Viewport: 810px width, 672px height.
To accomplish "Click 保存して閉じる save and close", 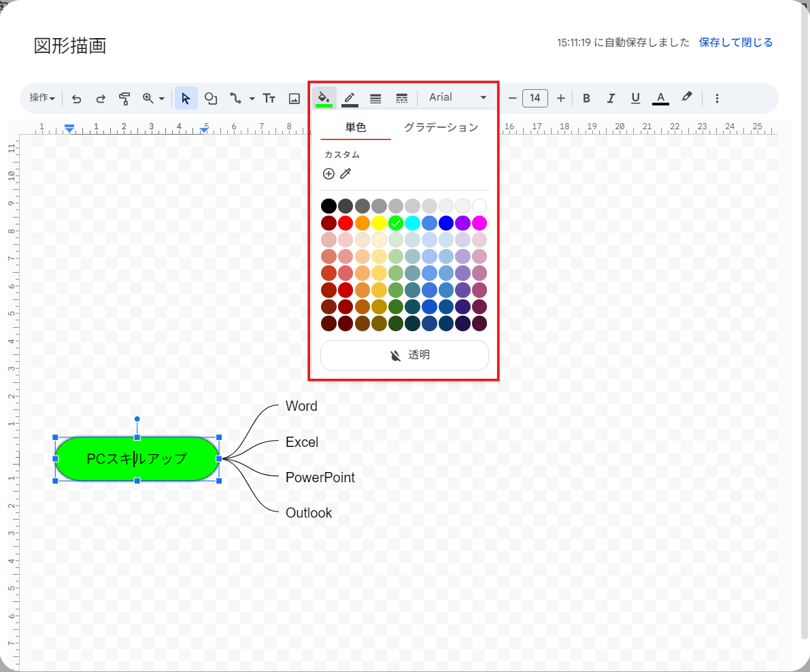I will (x=736, y=42).
